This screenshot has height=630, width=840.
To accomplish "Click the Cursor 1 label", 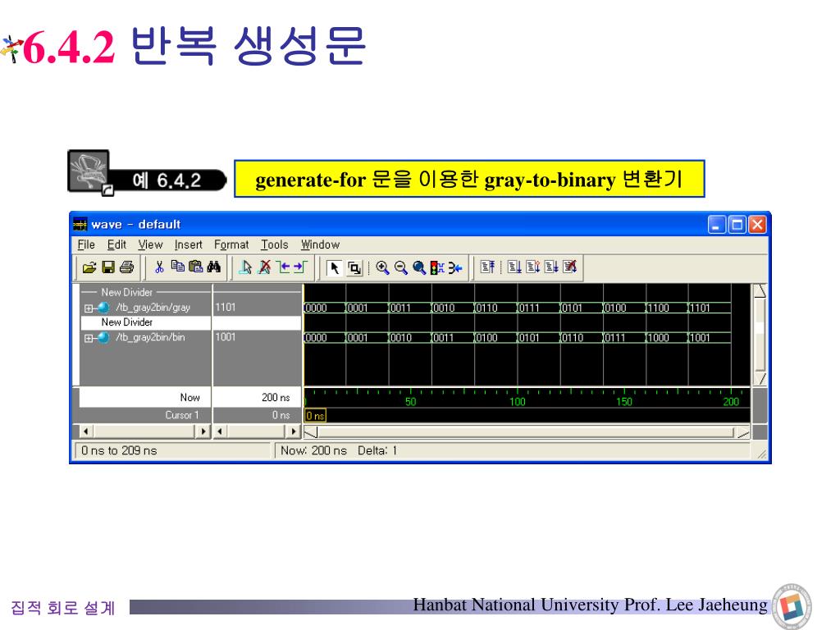I will [182, 415].
